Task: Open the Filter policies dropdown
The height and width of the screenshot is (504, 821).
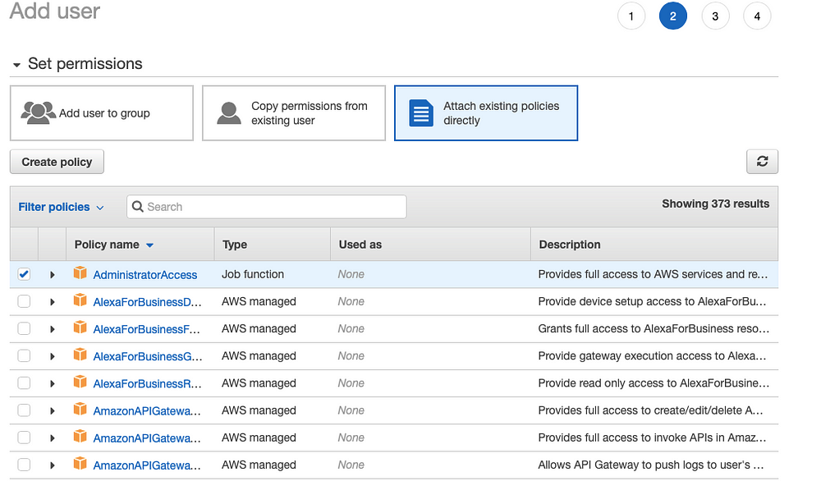Action: (x=61, y=207)
